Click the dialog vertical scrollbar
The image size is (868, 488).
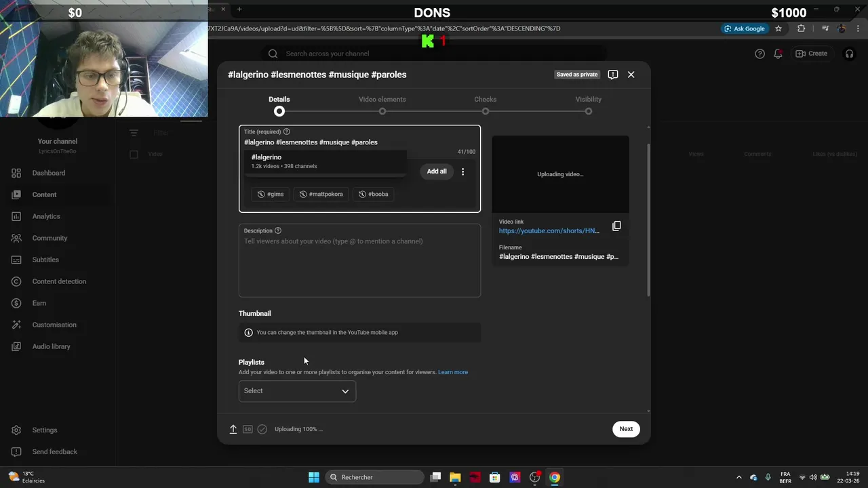click(648, 220)
